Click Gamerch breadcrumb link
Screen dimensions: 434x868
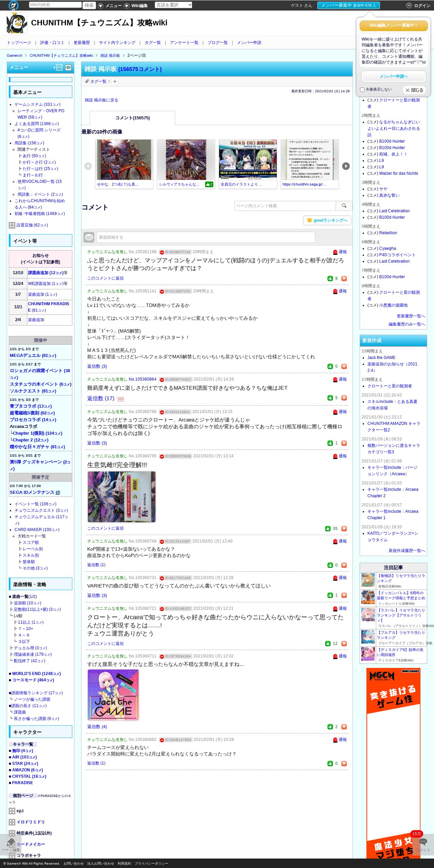pos(15,55)
